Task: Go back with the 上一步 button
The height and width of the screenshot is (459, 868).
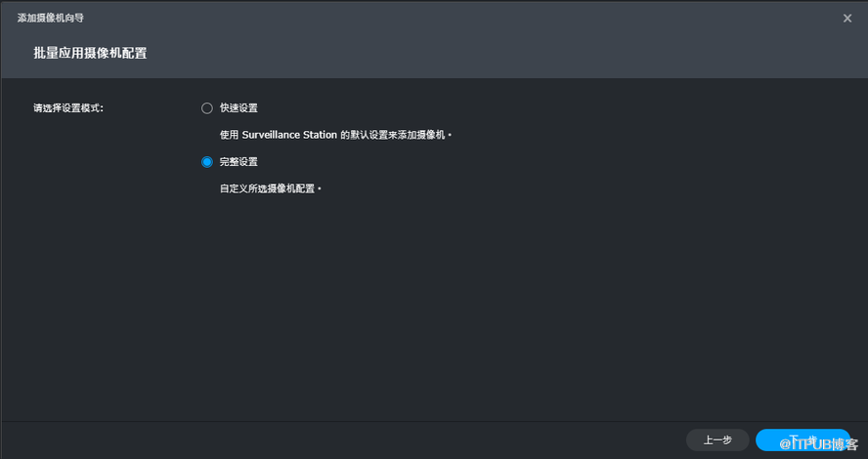Action: (717, 439)
